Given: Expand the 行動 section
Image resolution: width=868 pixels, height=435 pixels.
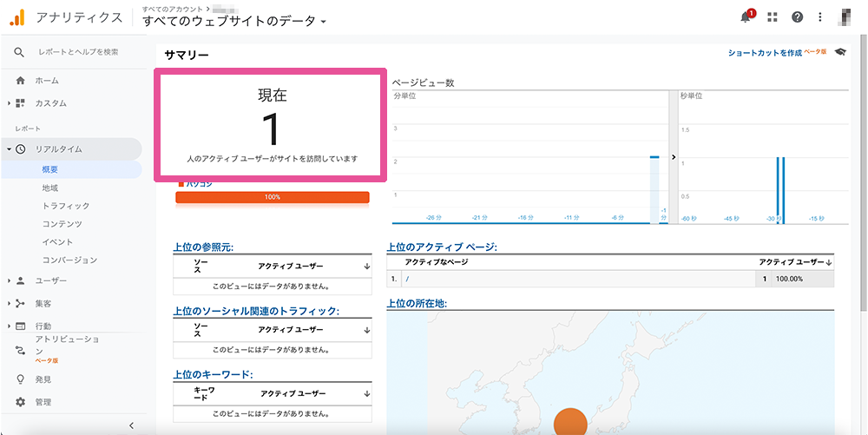Looking at the screenshot, I should [x=9, y=326].
